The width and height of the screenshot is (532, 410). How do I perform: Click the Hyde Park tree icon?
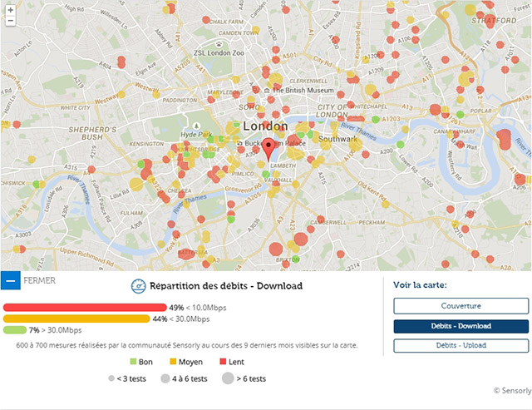point(196,126)
